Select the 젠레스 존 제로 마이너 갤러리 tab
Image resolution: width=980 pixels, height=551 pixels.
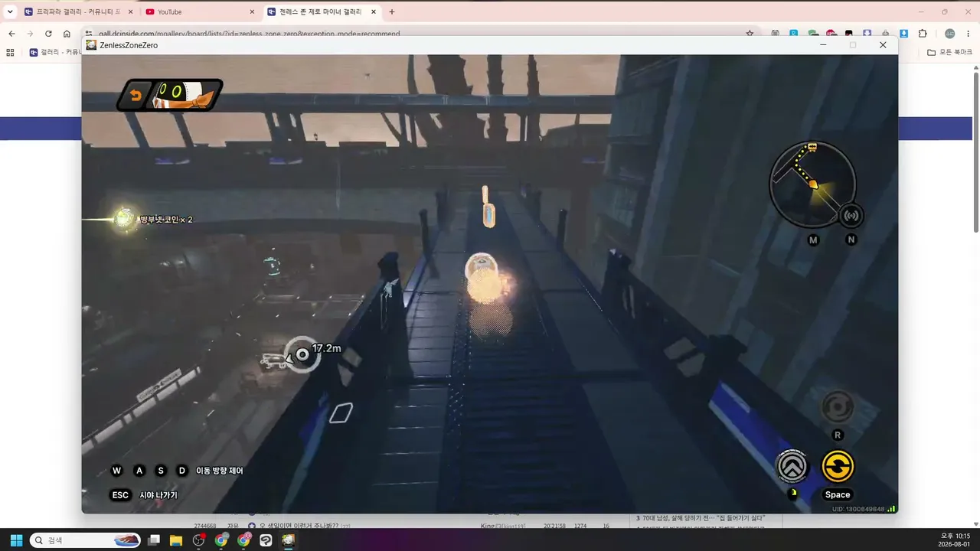point(323,11)
